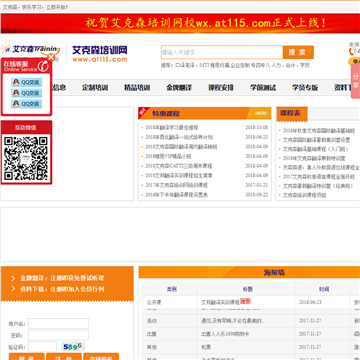360x360 pixels.
Task: Open the 艾克森翻译基础课程（入门班） link
Action: 315,149
